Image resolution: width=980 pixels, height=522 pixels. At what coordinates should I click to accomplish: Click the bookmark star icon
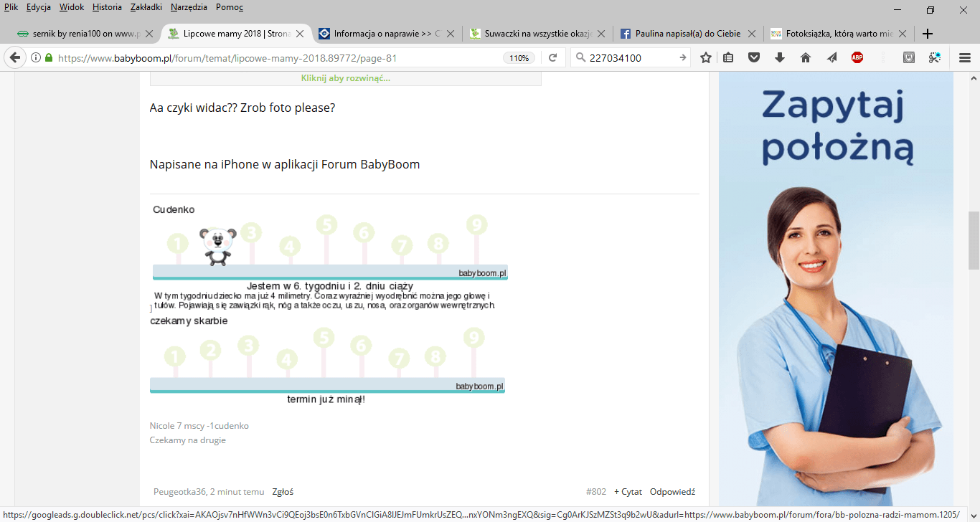point(706,58)
